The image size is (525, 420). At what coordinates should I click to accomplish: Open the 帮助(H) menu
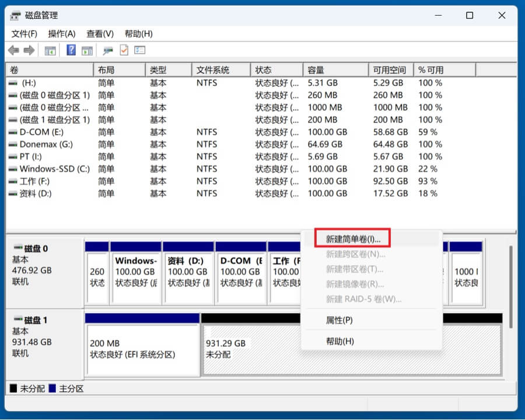pos(138,33)
